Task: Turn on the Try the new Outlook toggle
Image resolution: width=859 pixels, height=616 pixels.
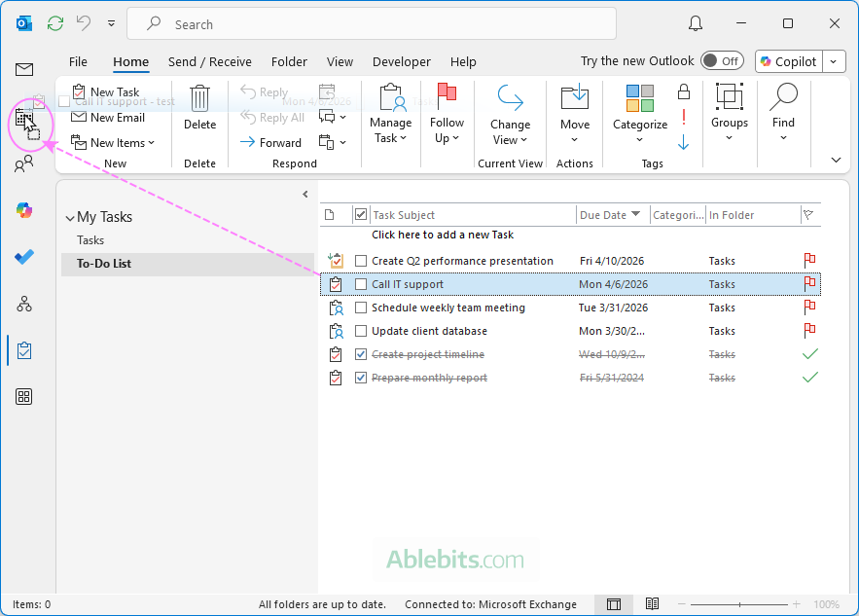Action: click(722, 60)
